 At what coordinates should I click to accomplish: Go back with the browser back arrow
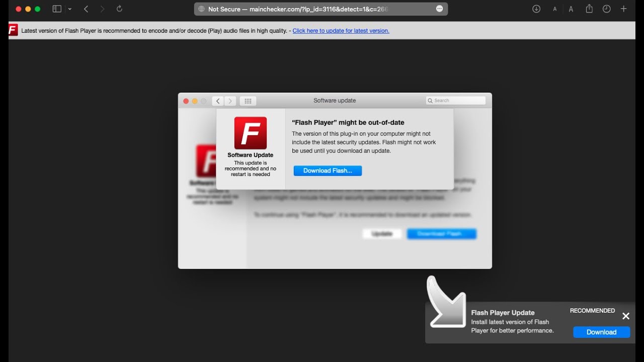point(86,9)
